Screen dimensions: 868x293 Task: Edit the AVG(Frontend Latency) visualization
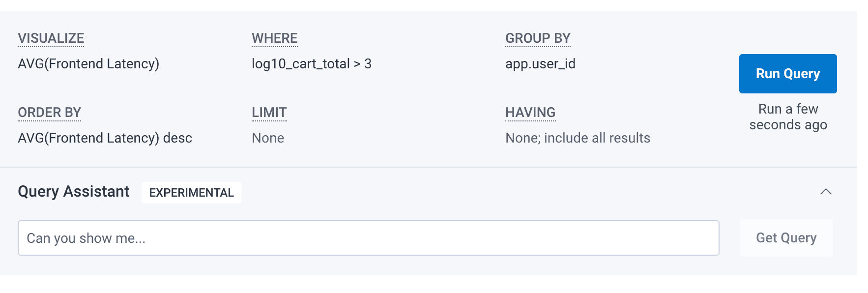click(x=89, y=63)
